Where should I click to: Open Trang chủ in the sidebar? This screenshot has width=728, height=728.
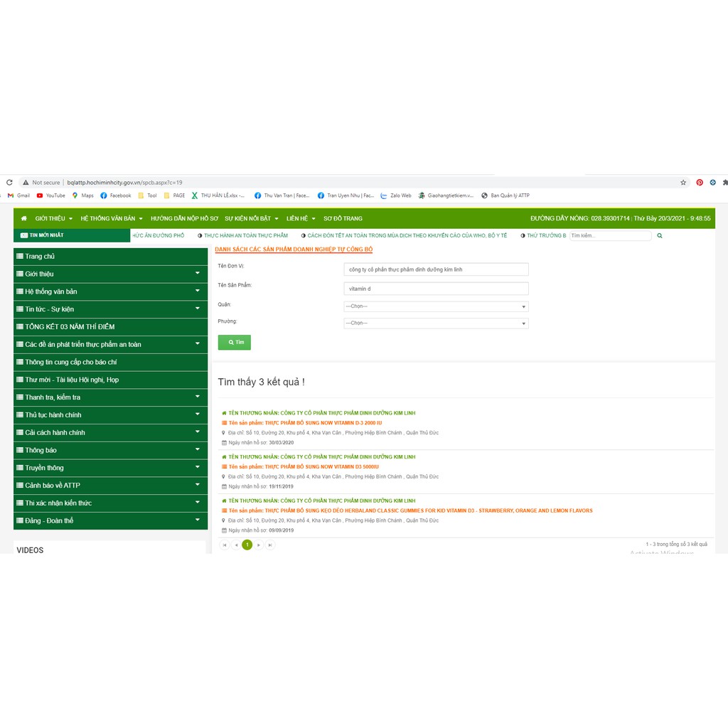point(41,256)
